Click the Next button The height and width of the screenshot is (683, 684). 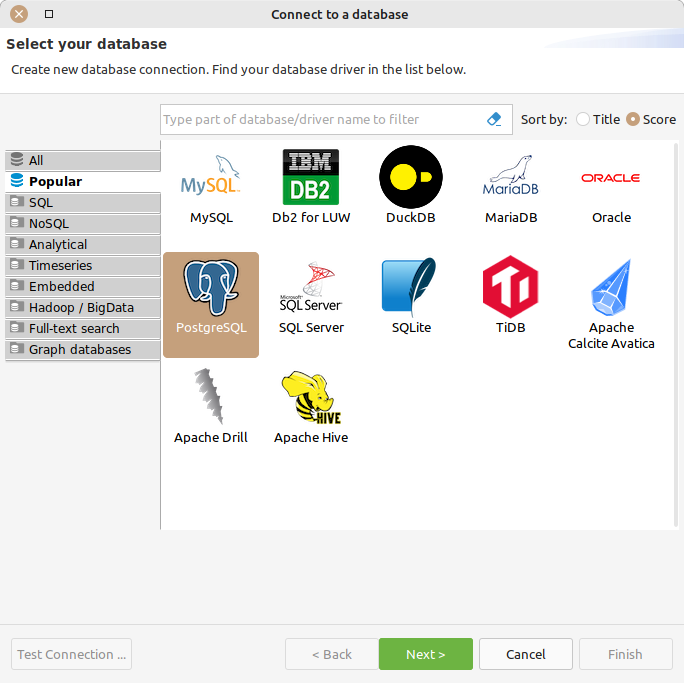point(425,654)
